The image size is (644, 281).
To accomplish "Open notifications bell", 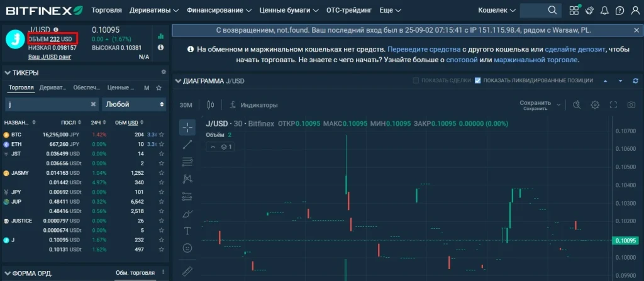I will (x=604, y=10).
